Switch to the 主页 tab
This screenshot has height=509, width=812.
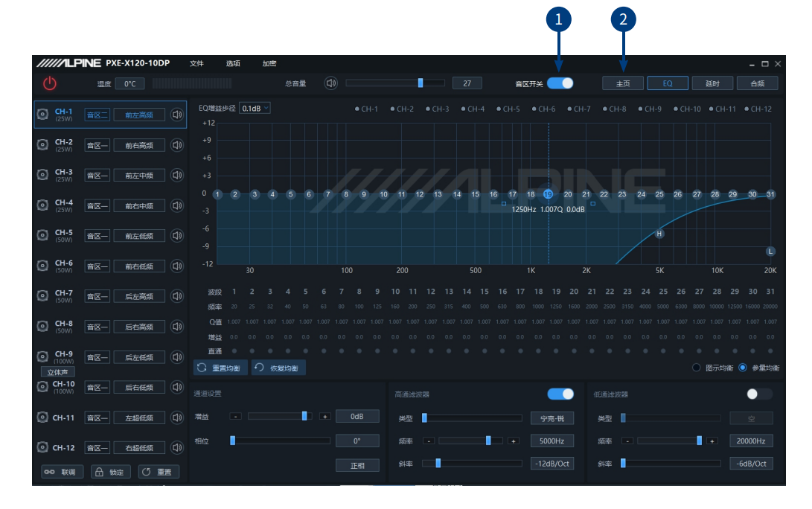[623, 83]
